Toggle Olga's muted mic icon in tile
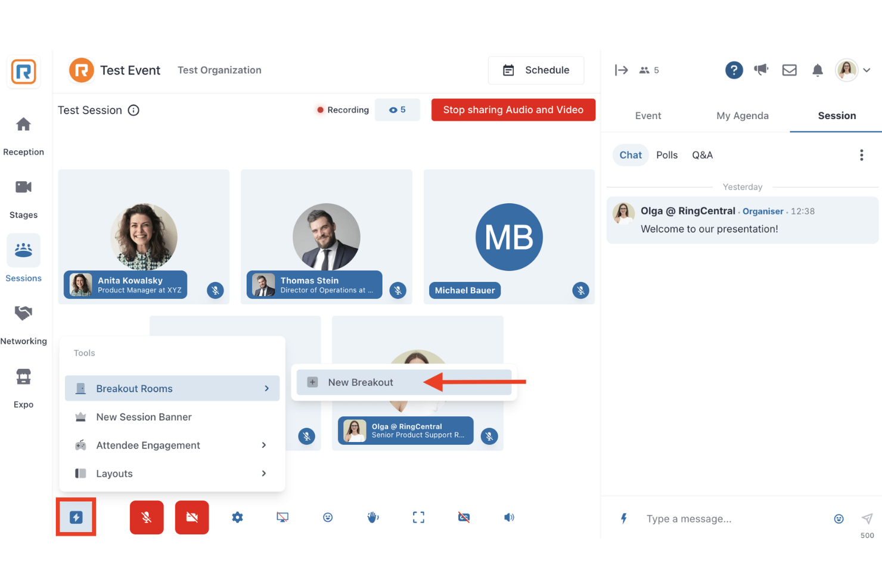Viewport: 882px width, 588px height. (x=489, y=436)
